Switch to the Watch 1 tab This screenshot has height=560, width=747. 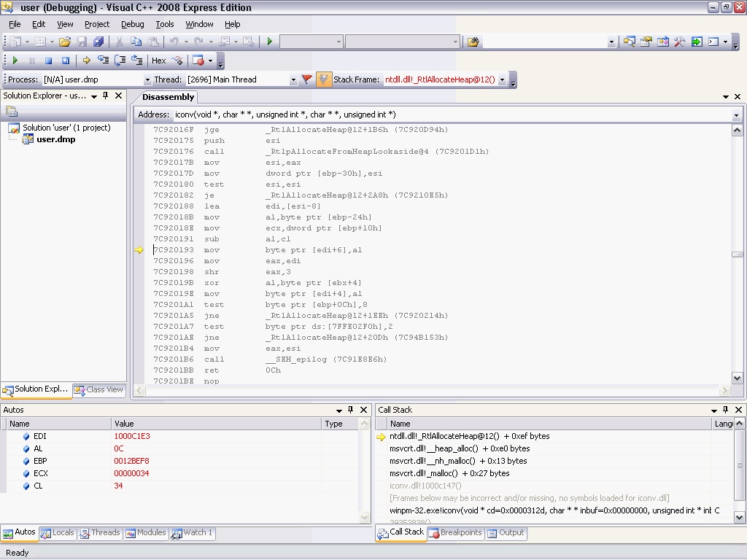pos(192,533)
